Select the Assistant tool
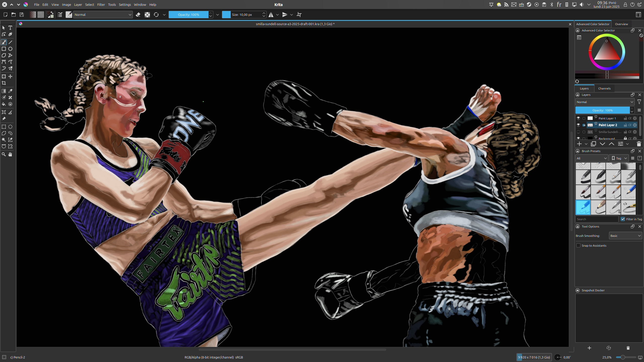Image resolution: width=644 pixels, height=362 pixels. pos(4,112)
